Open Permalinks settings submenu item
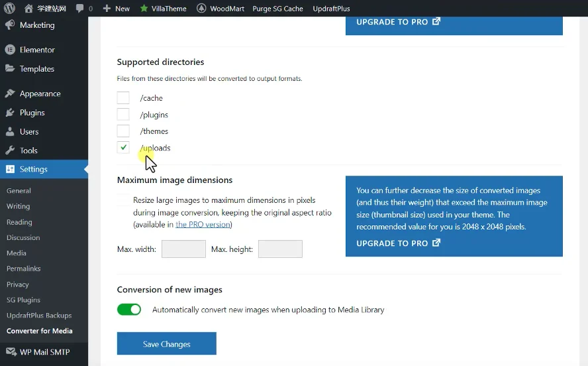Screen dimensions: 588x366 coord(23,269)
